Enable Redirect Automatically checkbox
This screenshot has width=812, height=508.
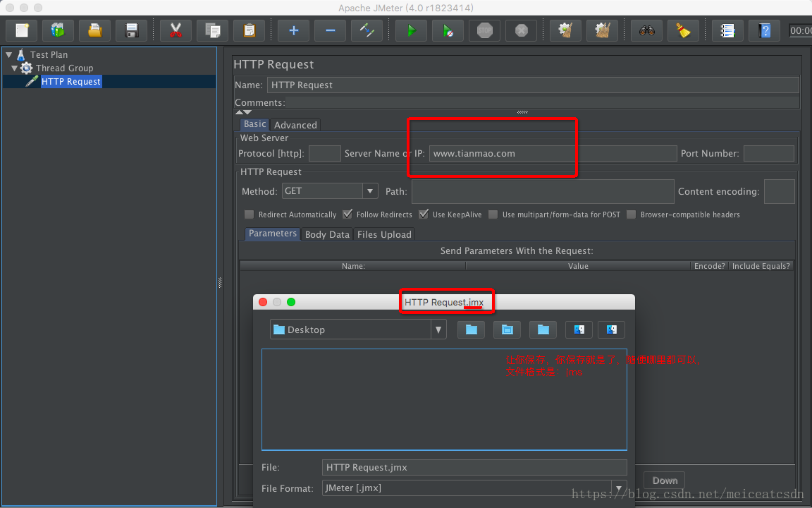pyautogui.click(x=250, y=214)
